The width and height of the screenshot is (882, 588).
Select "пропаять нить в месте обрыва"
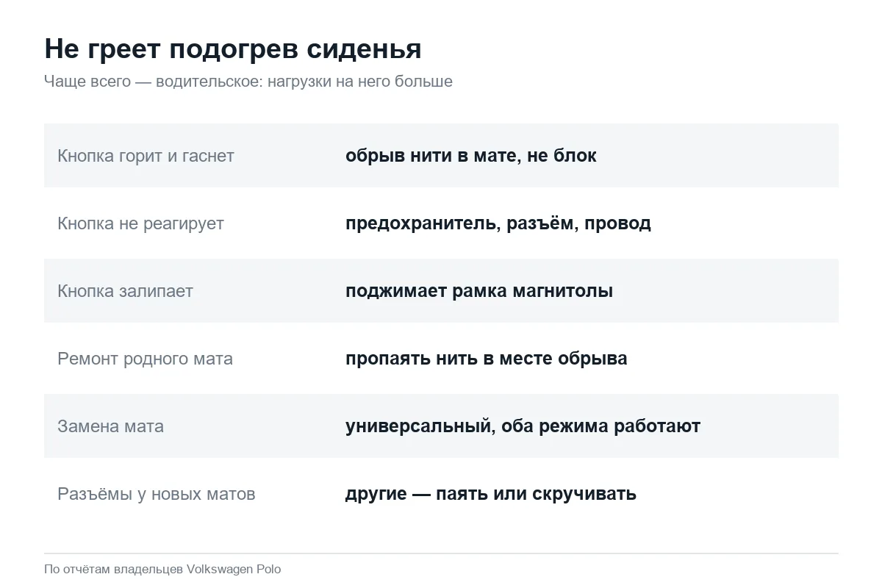[x=487, y=359]
